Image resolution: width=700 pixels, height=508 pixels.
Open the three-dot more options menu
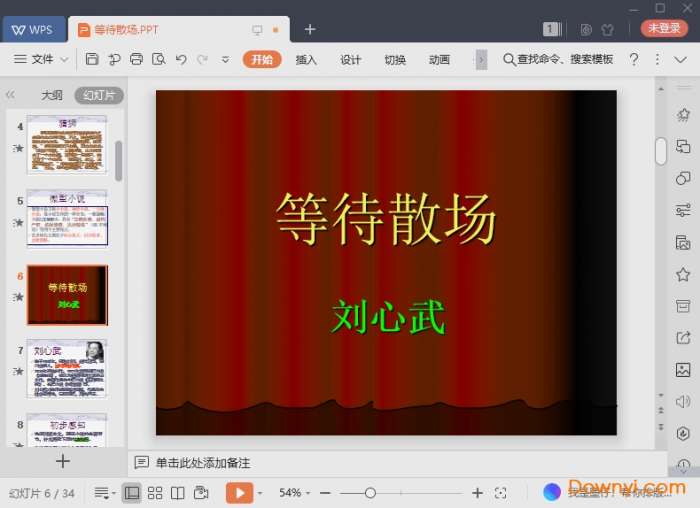click(657, 59)
